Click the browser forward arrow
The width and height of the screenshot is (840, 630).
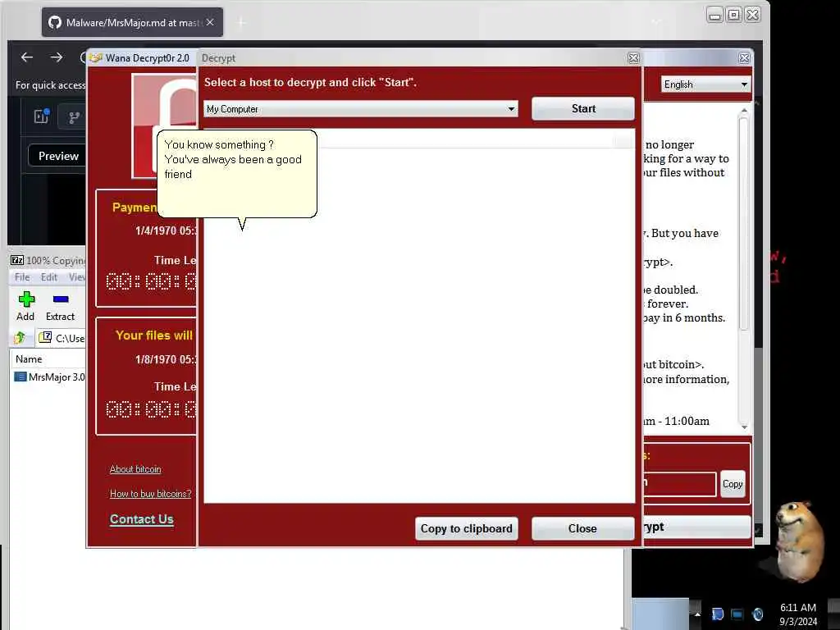(57, 57)
